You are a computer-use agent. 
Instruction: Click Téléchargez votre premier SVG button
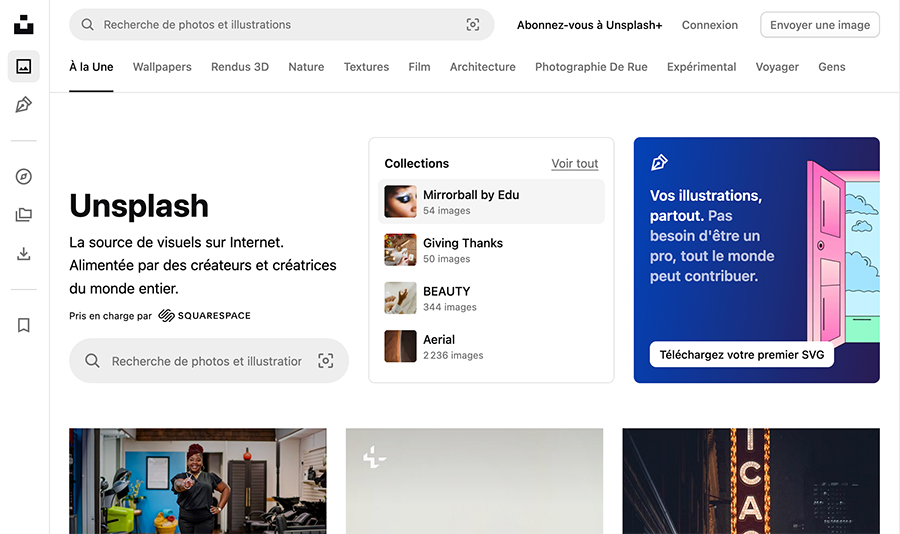[741, 355]
